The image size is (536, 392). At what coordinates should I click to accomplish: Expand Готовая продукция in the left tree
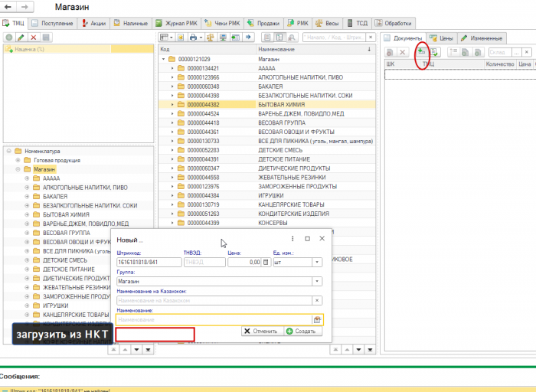(x=18, y=160)
